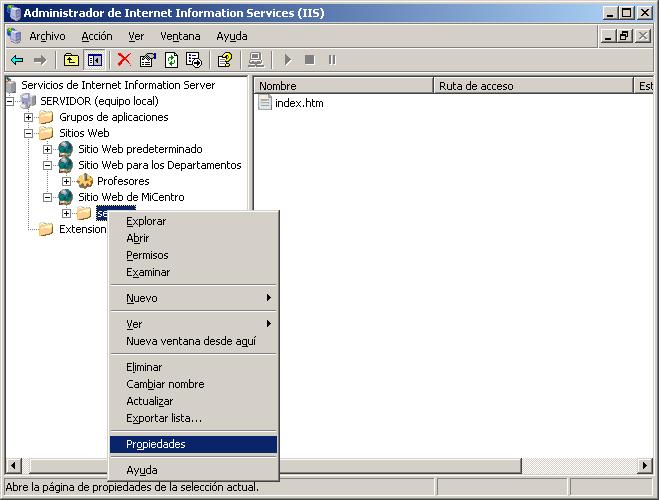Sort by the Nombre column header

click(343, 86)
